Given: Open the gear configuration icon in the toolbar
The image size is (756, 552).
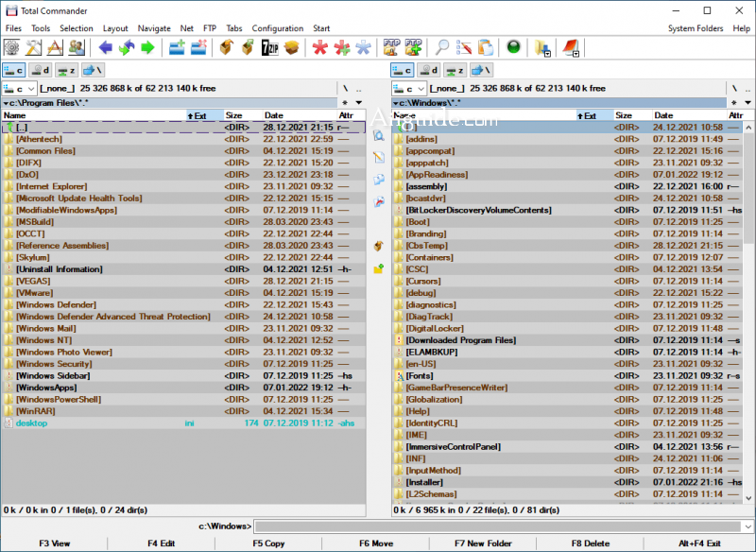Looking at the screenshot, I should click(11, 47).
